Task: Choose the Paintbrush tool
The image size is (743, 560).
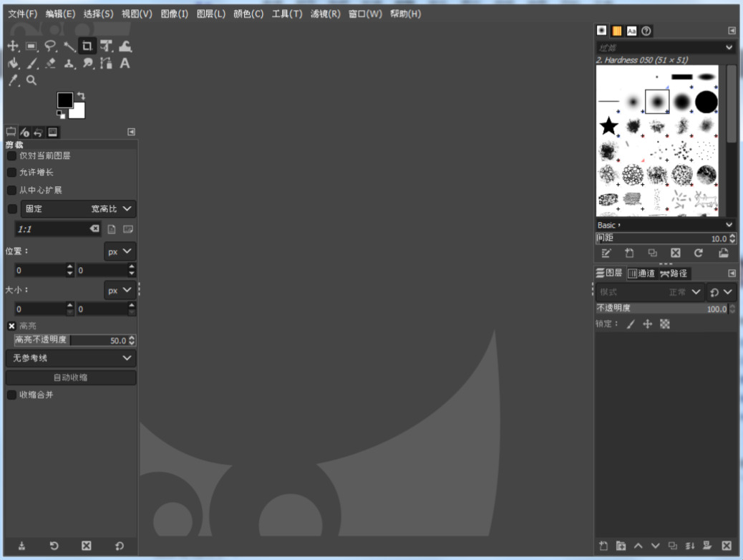Action: 31,64
